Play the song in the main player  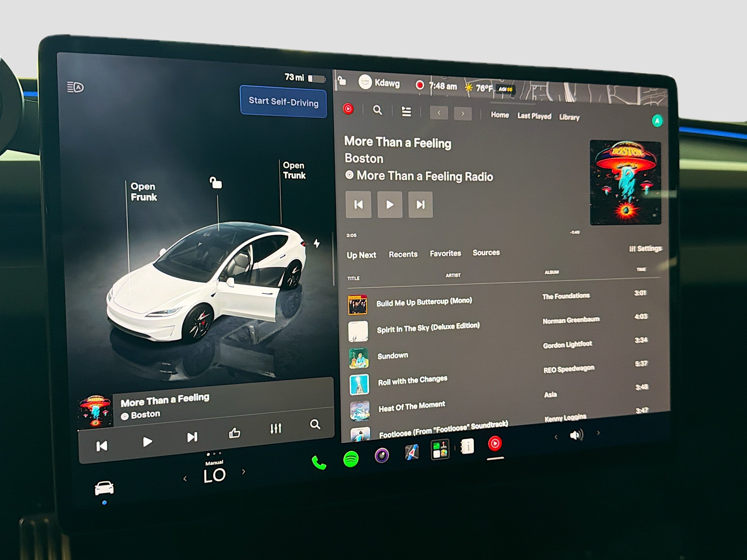(390, 204)
